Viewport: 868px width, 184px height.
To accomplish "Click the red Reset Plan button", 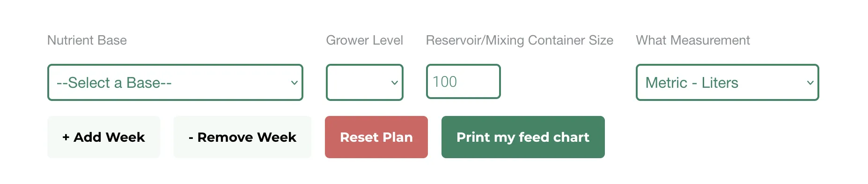I will tap(376, 137).
